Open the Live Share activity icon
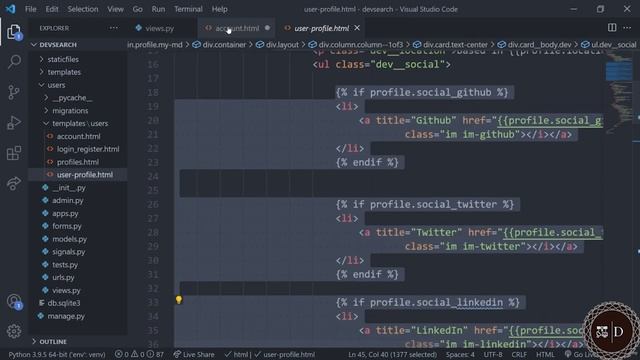The width and height of the screenshot is (640, 360). pyautogui.click(x=14, y=183)
